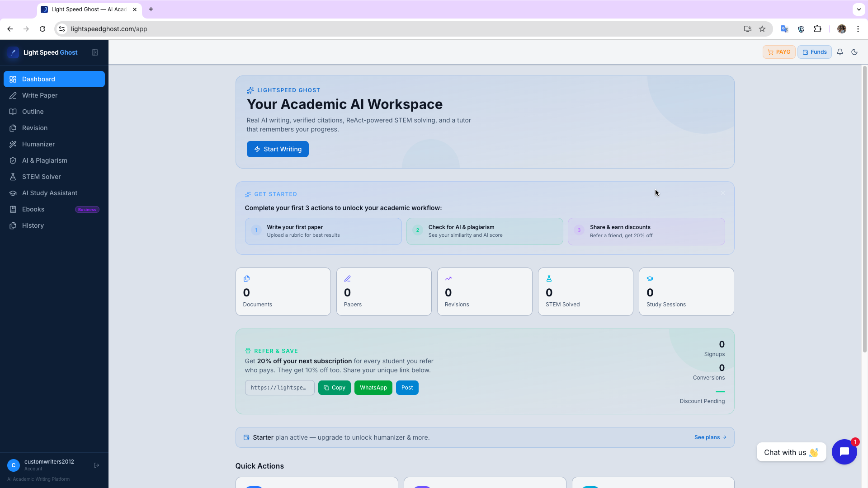868x488 pixels.
Task: Open See plans link
Action: pos(710,437)
